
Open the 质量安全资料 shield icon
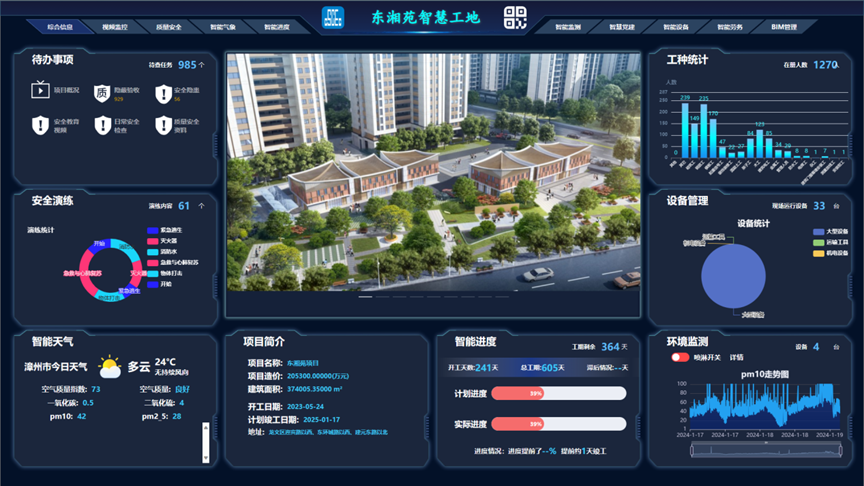[163, 125]
